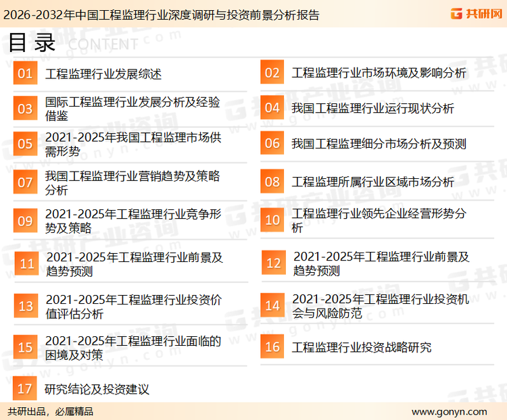
Task: Click the orange 07 number badge
Action: click(25, 182)
